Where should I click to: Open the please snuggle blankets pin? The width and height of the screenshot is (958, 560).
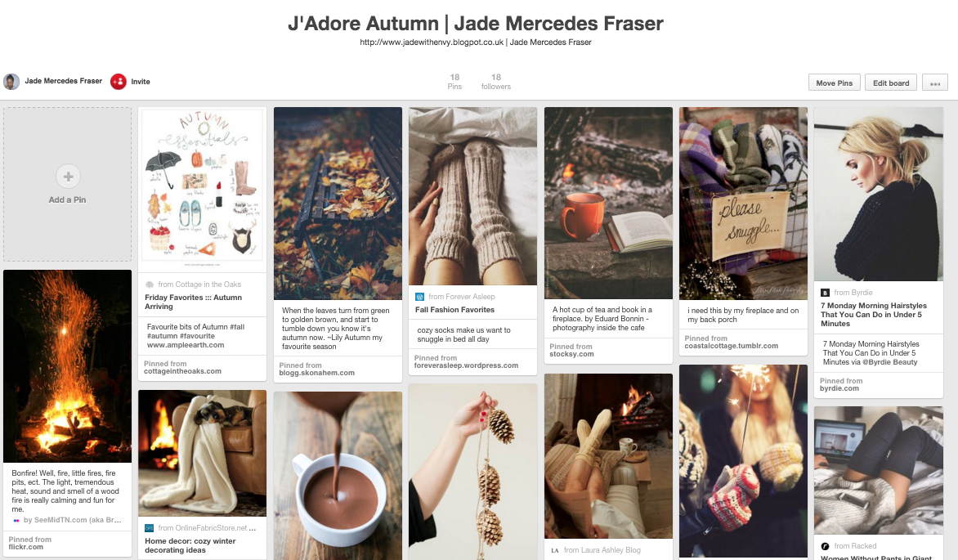[x=743, y=203]
